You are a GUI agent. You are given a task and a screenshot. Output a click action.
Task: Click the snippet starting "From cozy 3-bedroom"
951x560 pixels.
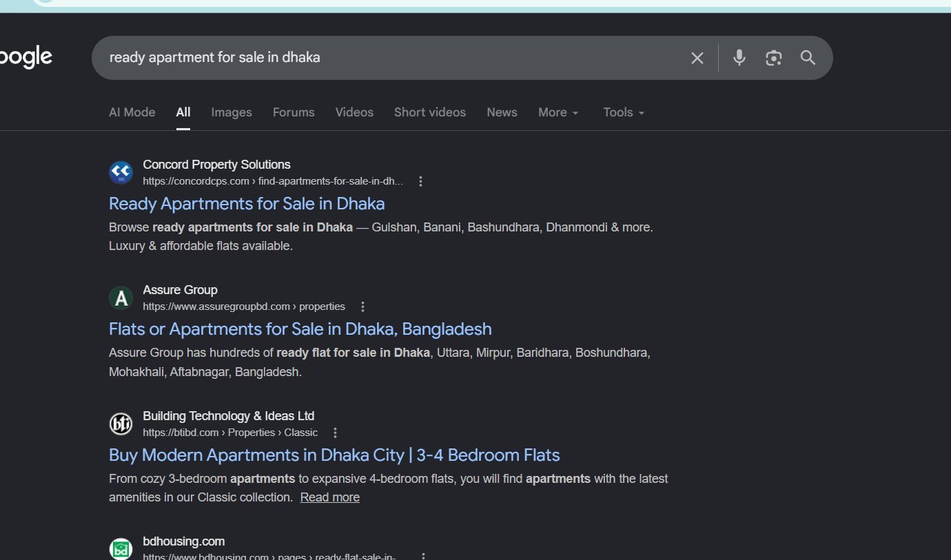coord(389,488)
